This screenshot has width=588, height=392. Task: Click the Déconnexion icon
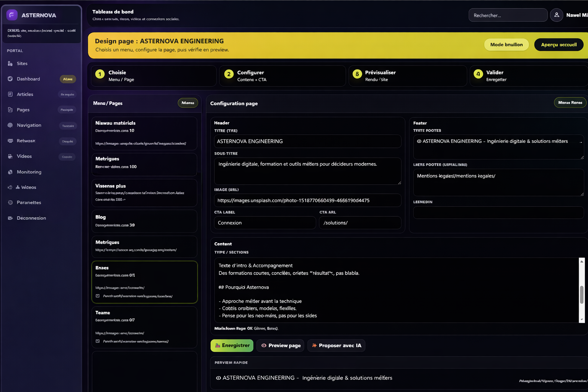[10, 218]
